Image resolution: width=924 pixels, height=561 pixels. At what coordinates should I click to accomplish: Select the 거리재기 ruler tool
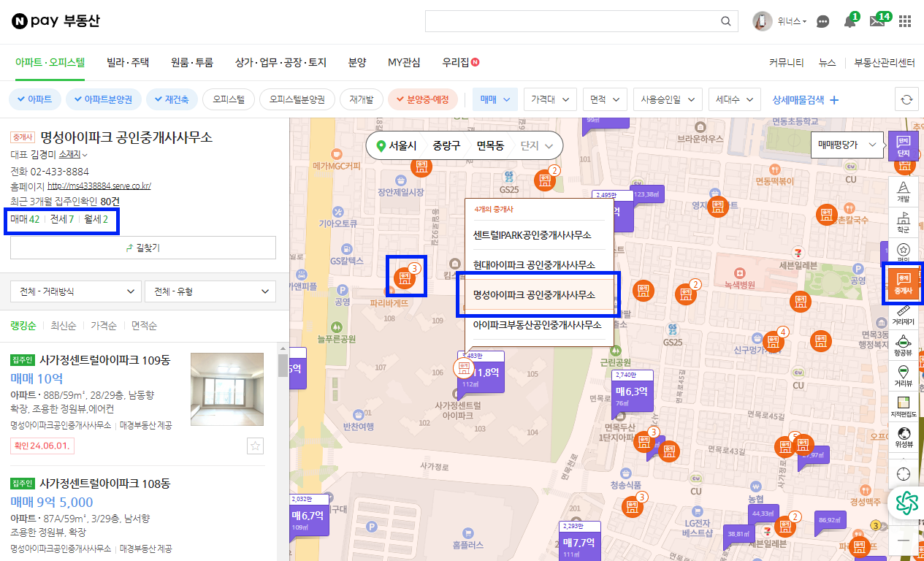point(904,316)
